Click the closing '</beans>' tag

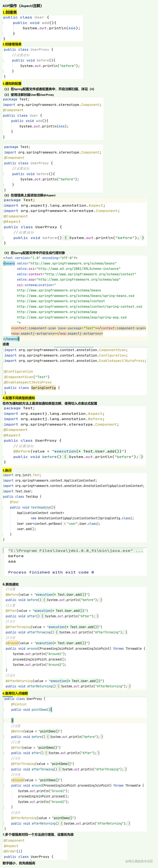tap(11, 339)
